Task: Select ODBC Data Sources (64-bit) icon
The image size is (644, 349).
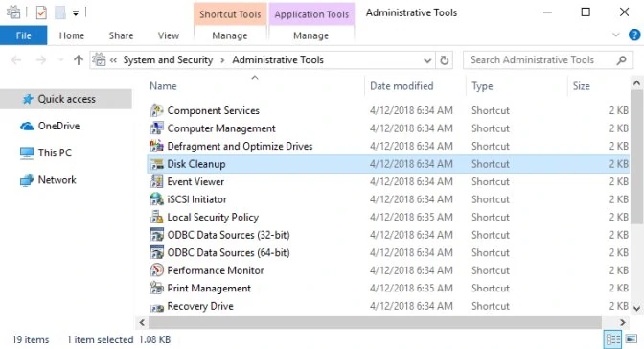Action: tap(157, 252)
